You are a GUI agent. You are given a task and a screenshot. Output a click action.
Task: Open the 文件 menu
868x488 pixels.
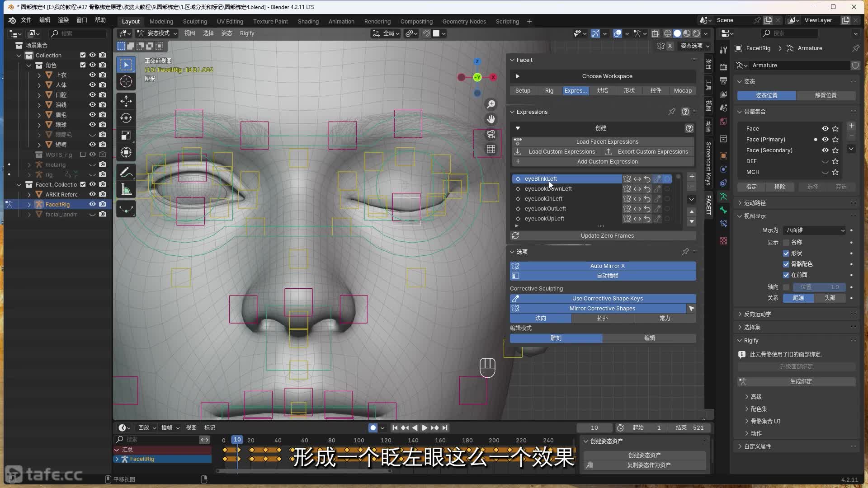pos(26,20)
